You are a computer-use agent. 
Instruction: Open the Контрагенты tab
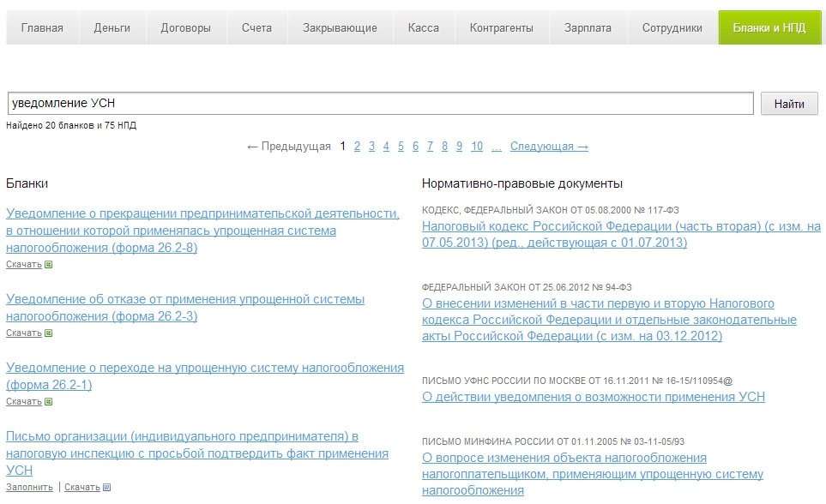tap(502, 28)
